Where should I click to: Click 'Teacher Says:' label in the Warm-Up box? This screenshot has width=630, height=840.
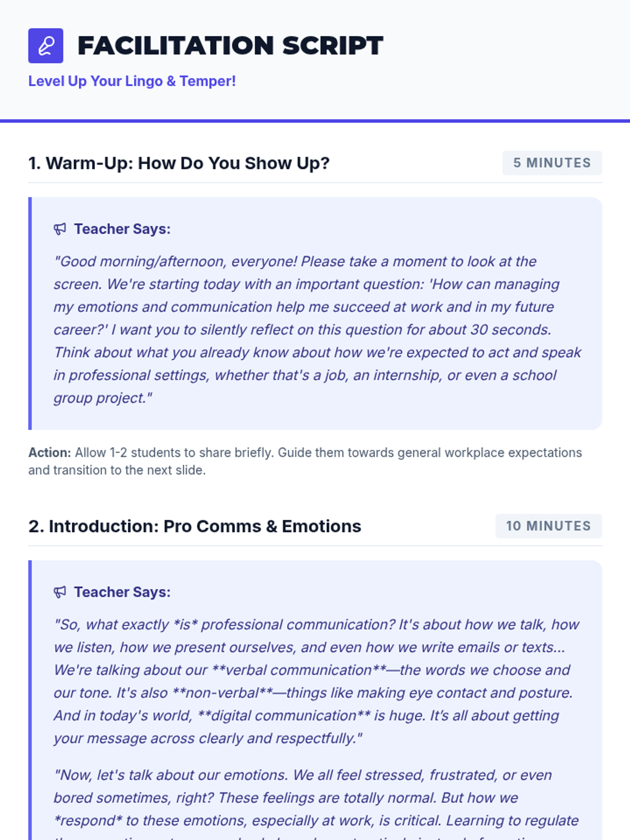(122, 229)
